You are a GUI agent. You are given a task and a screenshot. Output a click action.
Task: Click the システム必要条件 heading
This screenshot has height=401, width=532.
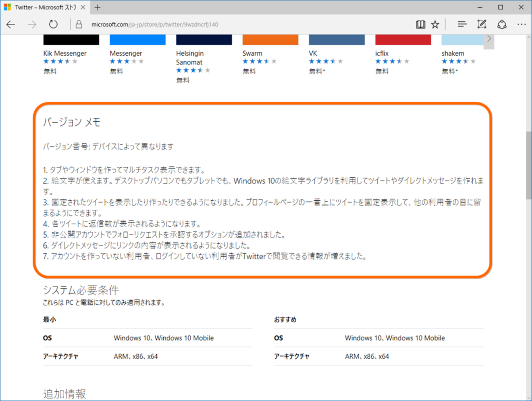pos(81,290)
